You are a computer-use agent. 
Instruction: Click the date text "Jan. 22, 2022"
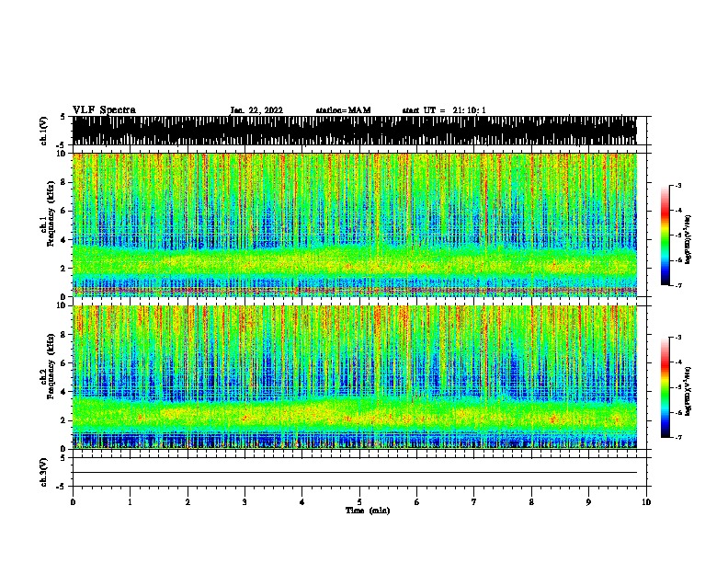coord(256,110)
